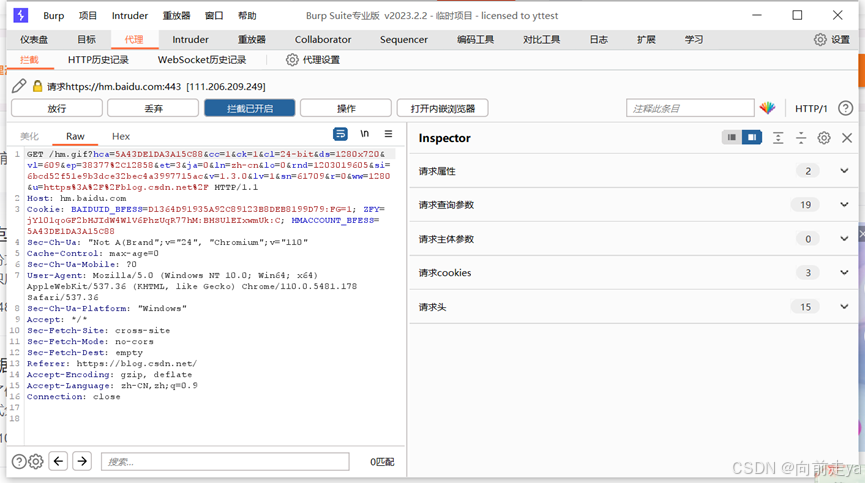Click the 操作 action button

point(346,108)
